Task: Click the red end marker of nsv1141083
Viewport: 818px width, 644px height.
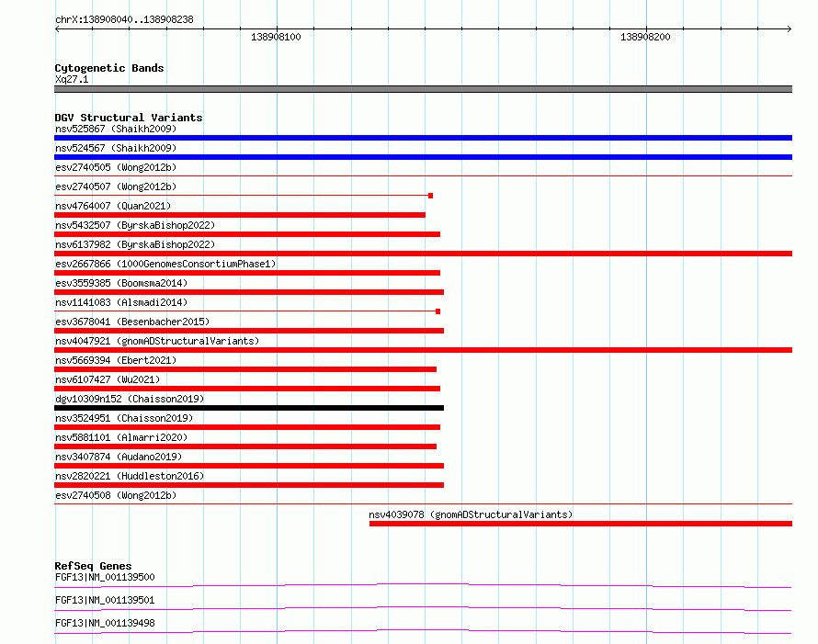Action: point(437,311)
